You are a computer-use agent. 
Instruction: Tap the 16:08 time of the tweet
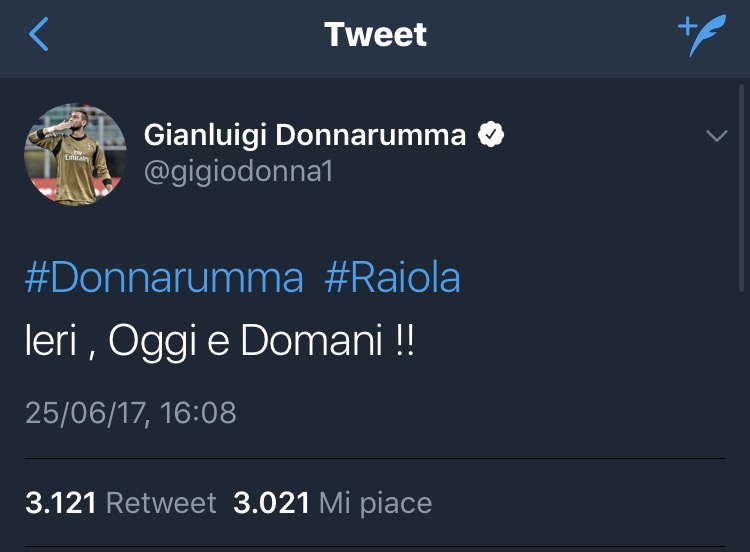click(197, 412)
